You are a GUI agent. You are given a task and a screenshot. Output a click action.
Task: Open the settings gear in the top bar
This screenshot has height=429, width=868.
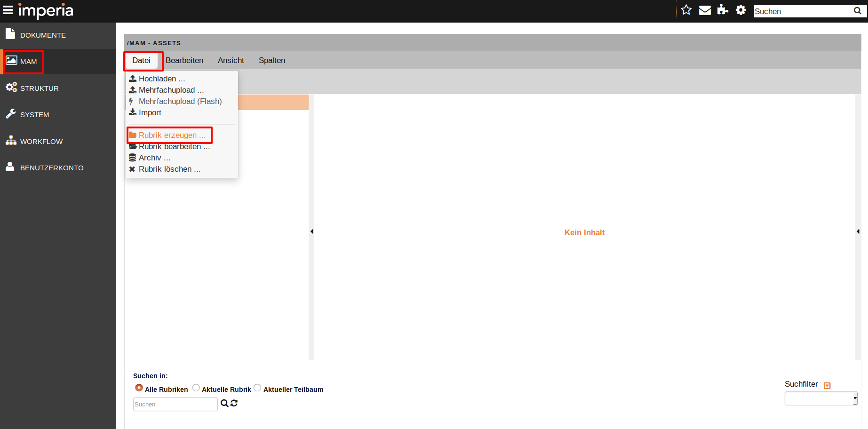point(741,10)
